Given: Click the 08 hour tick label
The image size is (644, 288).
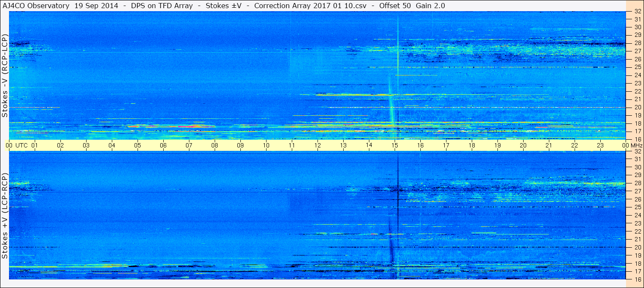Looking at the screenshot, I should coord(215,145).
